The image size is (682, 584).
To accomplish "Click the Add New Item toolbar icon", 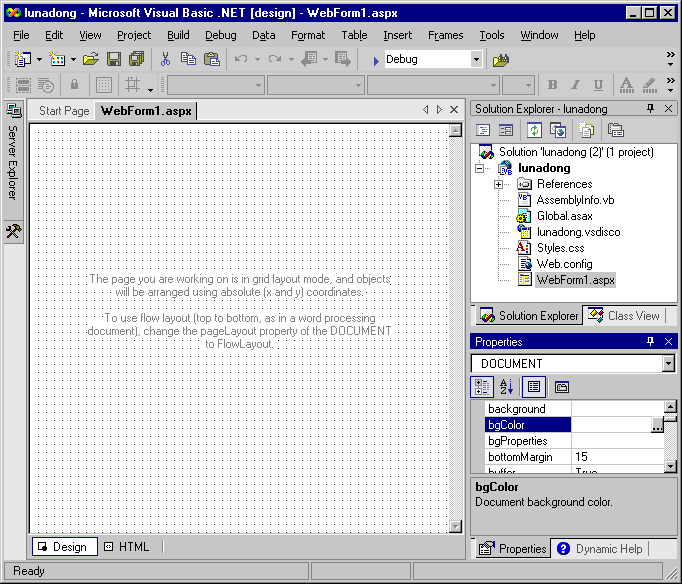I will [x=57, y=59].
